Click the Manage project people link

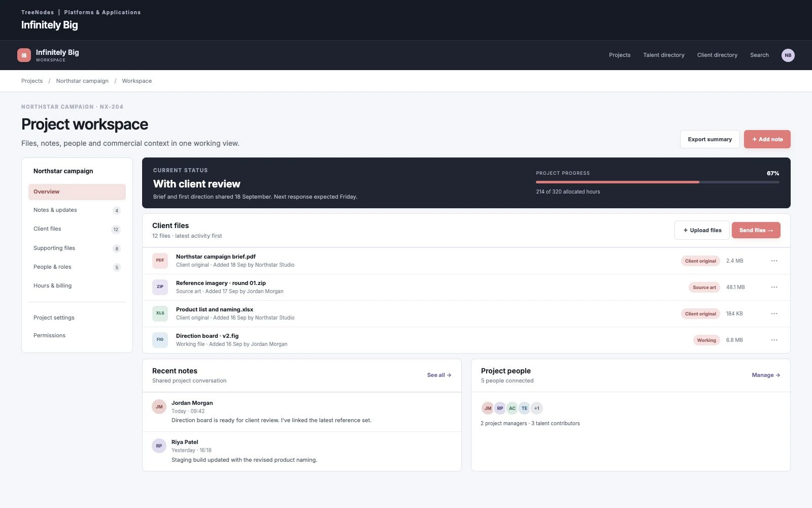point(766,375)
